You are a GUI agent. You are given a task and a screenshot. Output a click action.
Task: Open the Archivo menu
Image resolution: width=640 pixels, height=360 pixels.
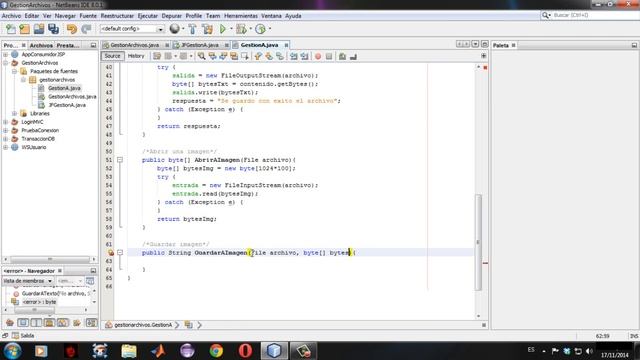click(x=11, y=16)
